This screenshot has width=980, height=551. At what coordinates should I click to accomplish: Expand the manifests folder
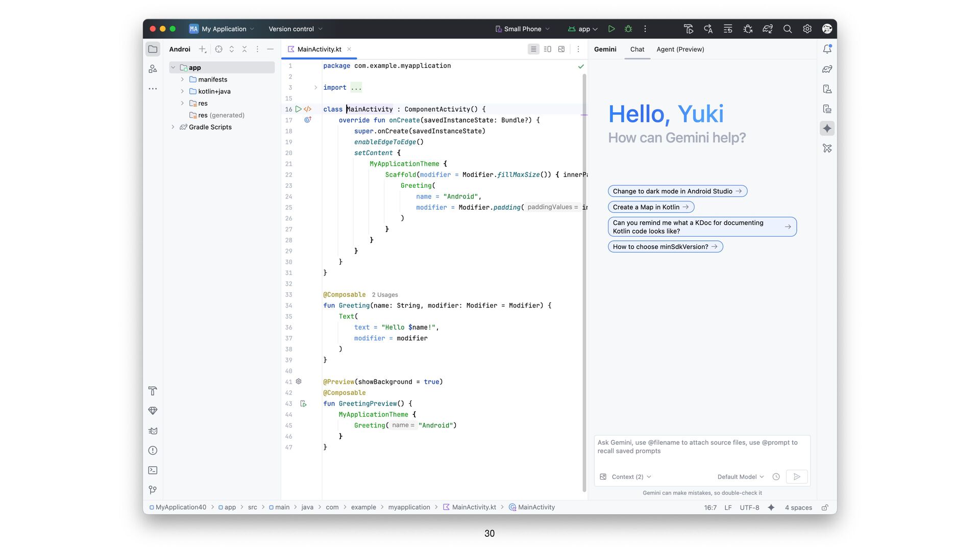[182, 80]
